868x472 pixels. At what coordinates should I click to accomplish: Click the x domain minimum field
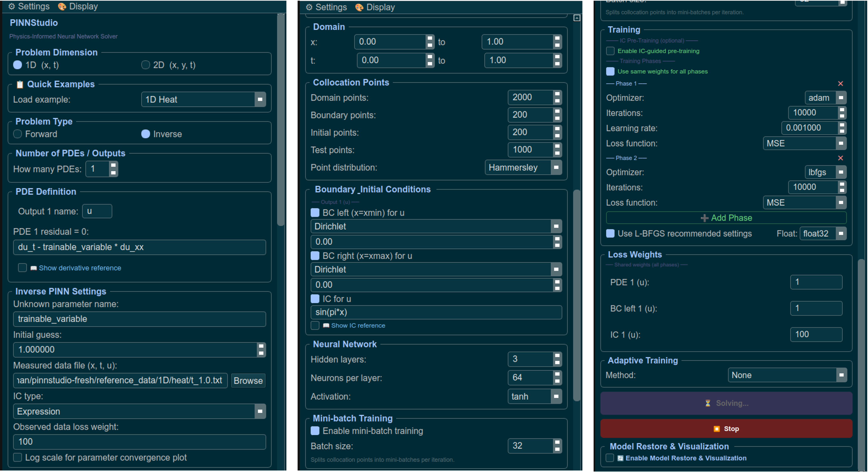pyautogui.click(x=394, y=42)
